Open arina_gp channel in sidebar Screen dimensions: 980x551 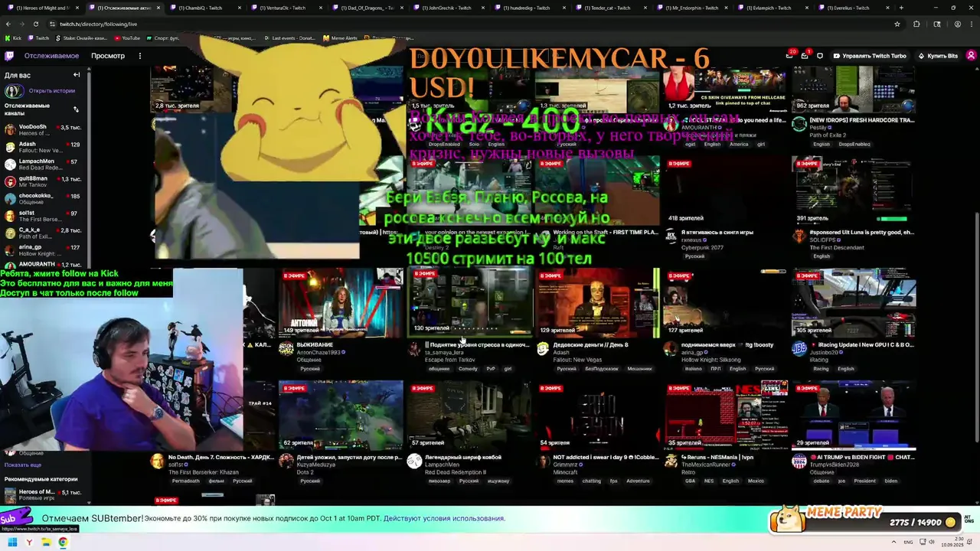(43, 250)
